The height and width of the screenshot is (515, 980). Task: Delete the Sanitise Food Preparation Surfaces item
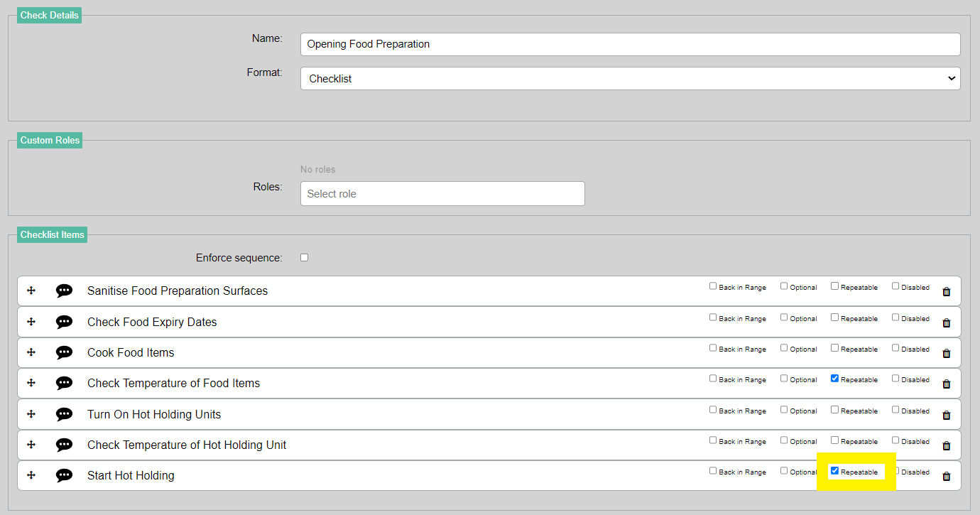click(946, 291)
